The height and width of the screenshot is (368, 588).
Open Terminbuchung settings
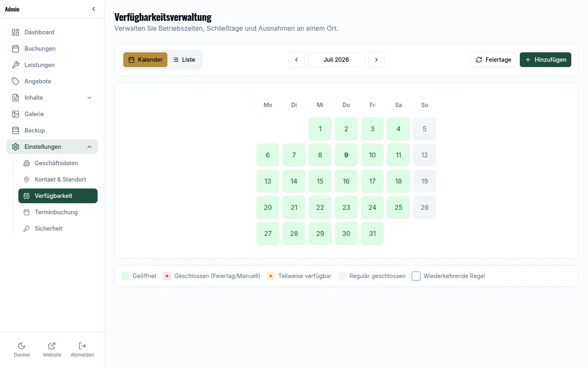coord(58,212)
